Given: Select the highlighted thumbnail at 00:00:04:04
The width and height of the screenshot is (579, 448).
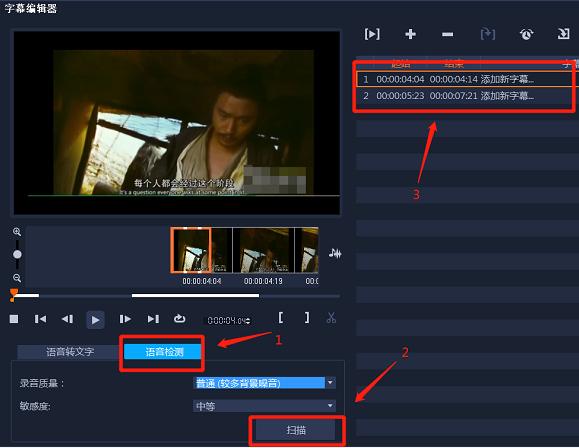Looking at the screenshot, I should (x=191, y=250).
